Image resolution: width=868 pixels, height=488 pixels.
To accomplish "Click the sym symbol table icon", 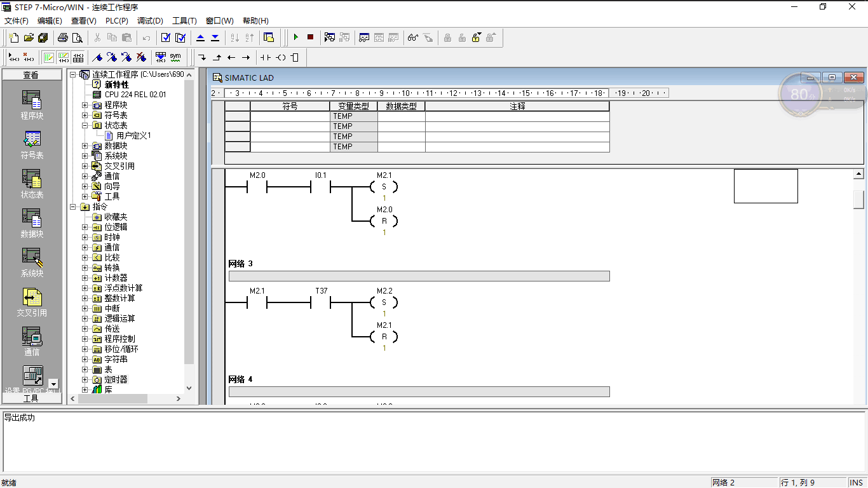I will 175,57.
